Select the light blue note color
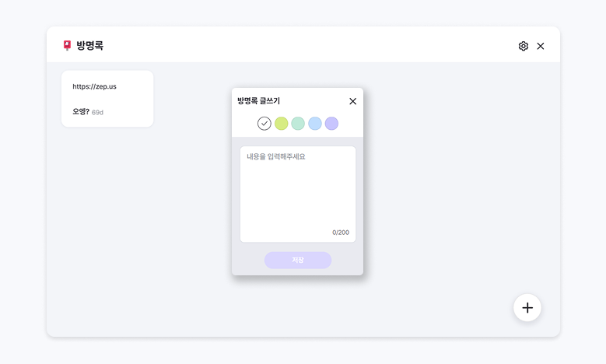Viewport: 606px width, 364px height. 315,124
